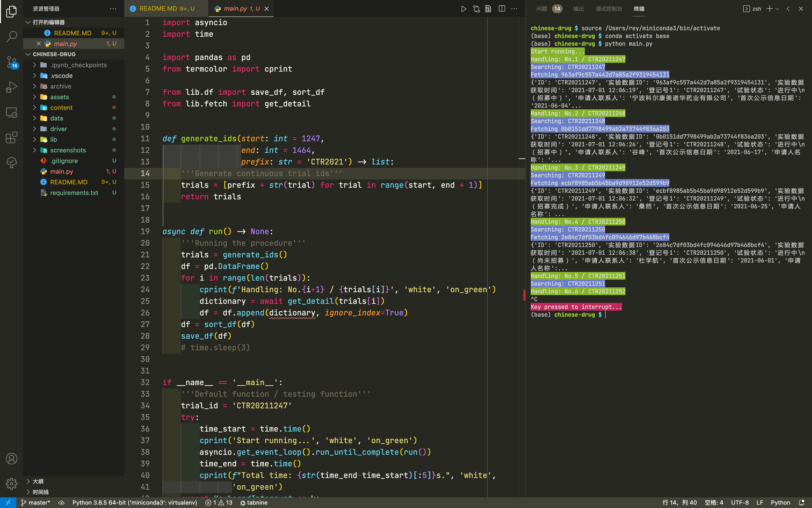Click line number 14 in the gutter
The height and width of the screenshot is (508, 812).
click(145, 173)
